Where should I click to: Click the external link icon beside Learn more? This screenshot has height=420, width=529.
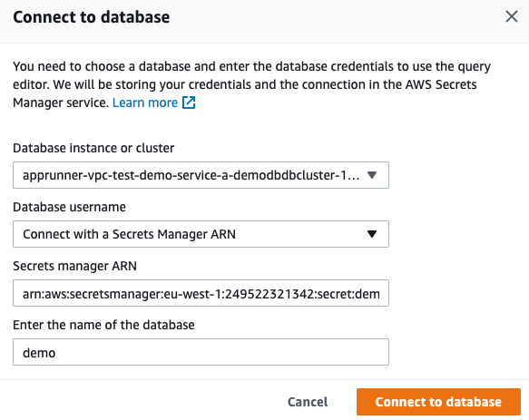point(189,103)
